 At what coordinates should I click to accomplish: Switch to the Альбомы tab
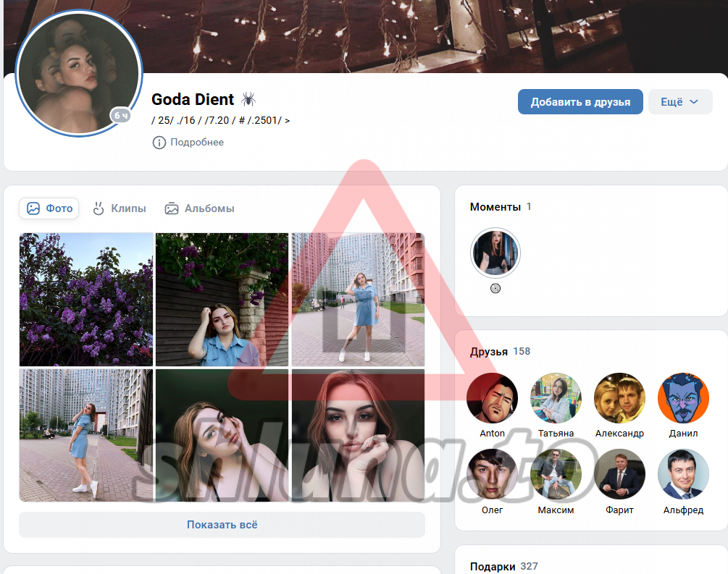click(199, 208)
